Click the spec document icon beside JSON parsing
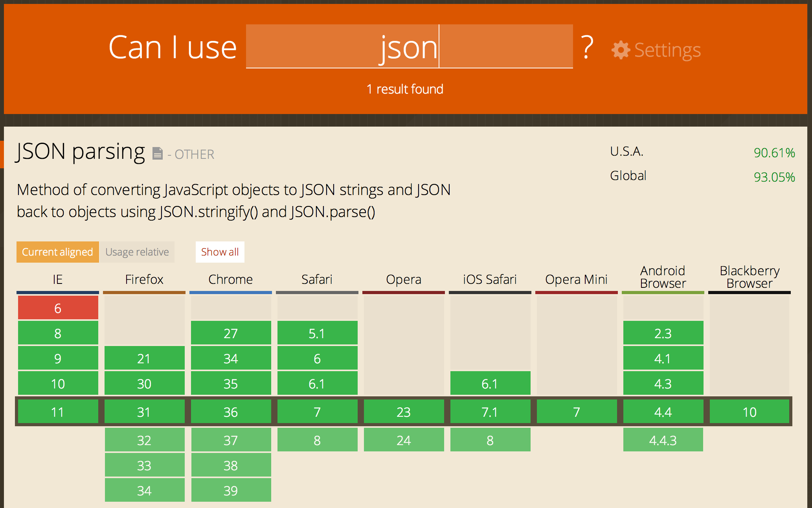This screenshot has height=508, width=812. click(x=157, y=153)
